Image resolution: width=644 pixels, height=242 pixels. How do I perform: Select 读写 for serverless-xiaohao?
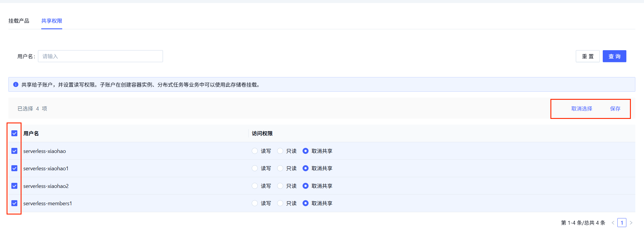[x=255, y=151]
